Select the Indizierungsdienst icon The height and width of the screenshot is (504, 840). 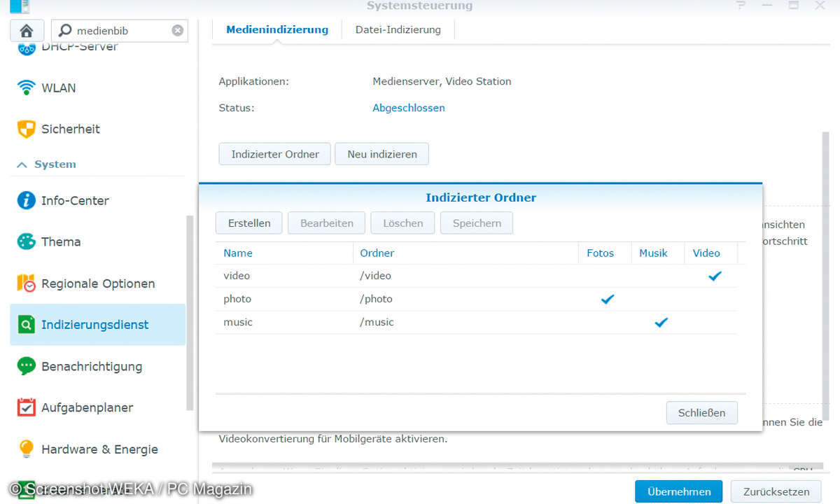point(27,325)
